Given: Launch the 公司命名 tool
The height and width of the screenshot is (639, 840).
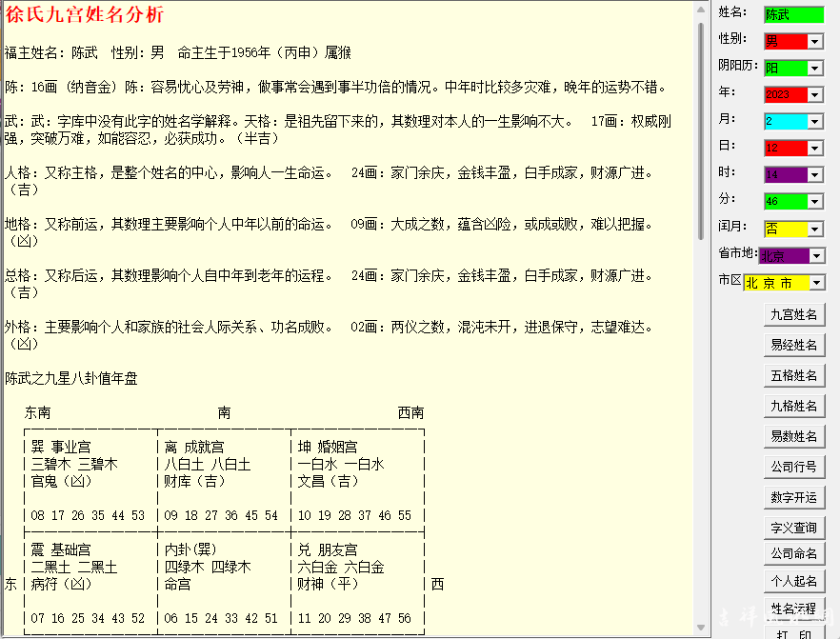Looking at the screenshot, I should (793, 553).
